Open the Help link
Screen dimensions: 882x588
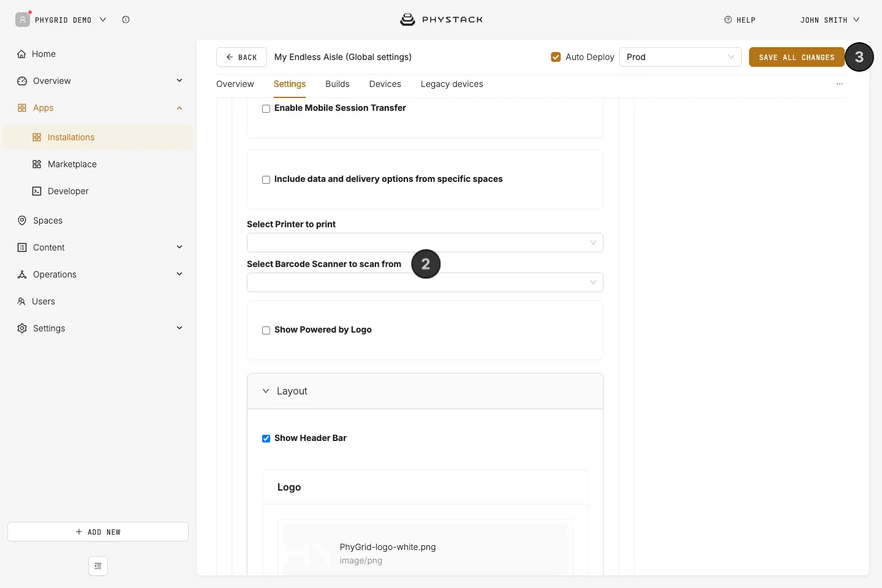740,20
